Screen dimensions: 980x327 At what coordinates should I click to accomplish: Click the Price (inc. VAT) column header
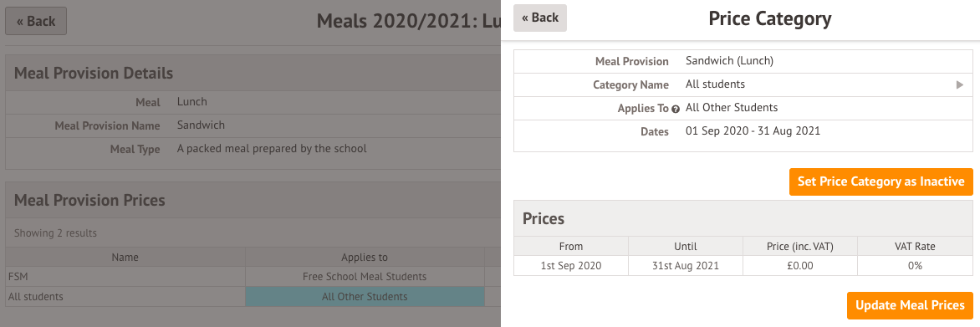click(800, 247)
